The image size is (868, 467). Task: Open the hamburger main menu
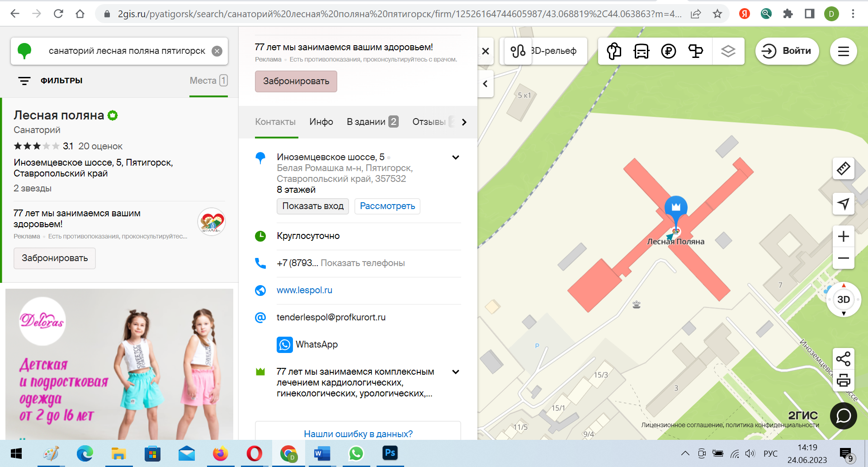click(x=844, y=51)
